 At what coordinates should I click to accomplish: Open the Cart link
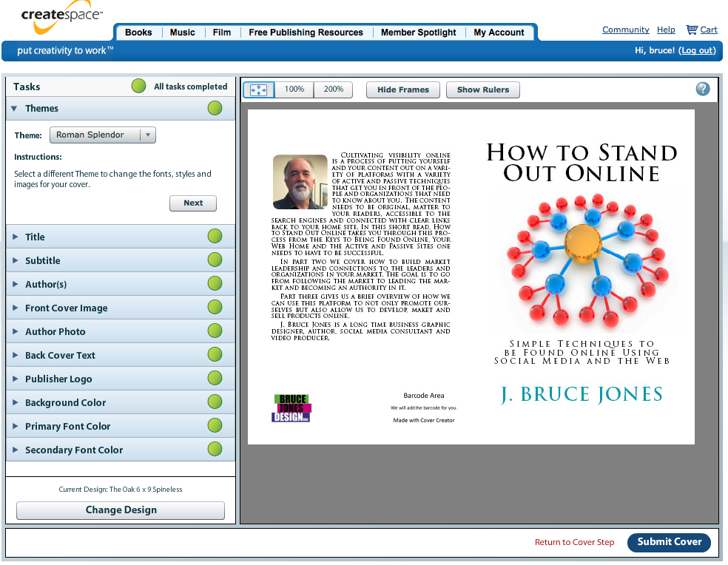point(709,30)
